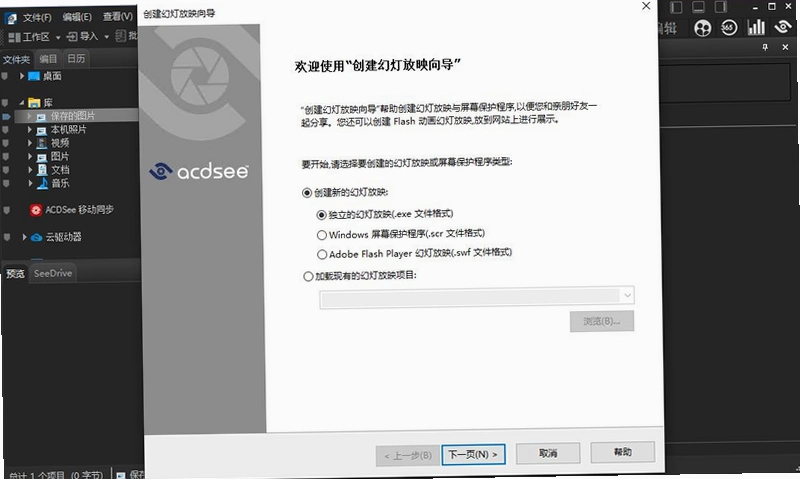Expand the 云驱动器 tree node
The image size is (800, 479).
click(x=24, y=237)
